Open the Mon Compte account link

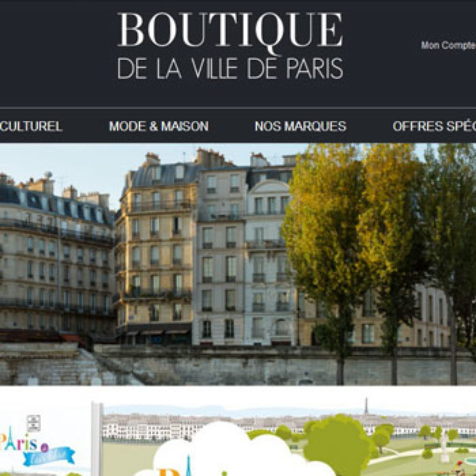tap(449, 45)
